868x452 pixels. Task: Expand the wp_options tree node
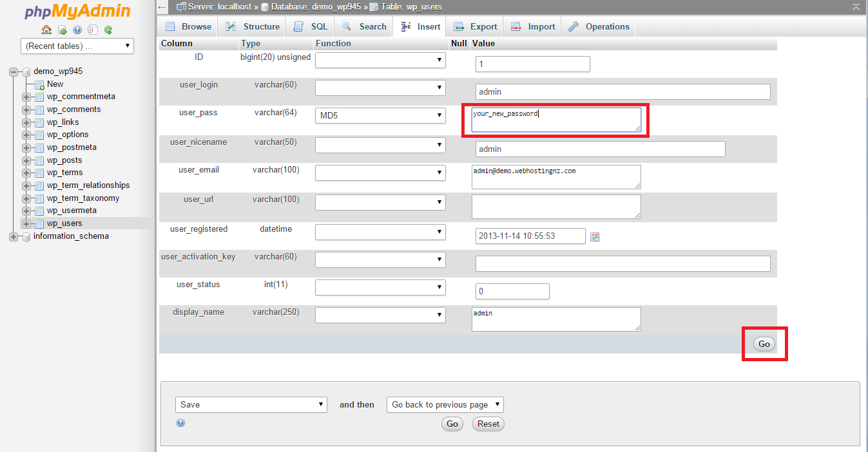pos(26,135)
